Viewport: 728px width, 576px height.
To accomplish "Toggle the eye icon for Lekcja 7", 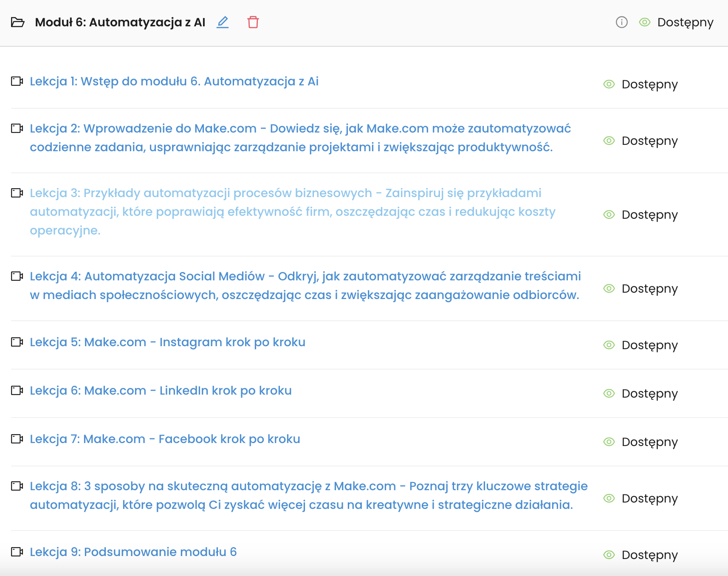I will click(x=609, y=442).
